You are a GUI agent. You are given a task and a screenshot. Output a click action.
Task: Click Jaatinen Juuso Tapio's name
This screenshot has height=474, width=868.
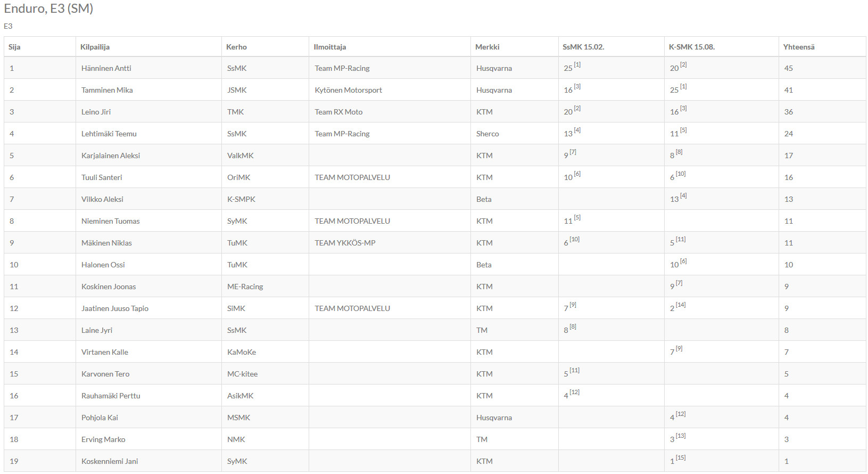(114, 308)
